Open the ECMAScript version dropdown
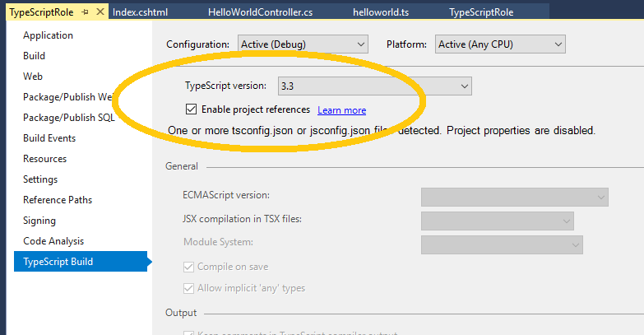This screenshot has width=644, height=335. (x=515, y=198)
